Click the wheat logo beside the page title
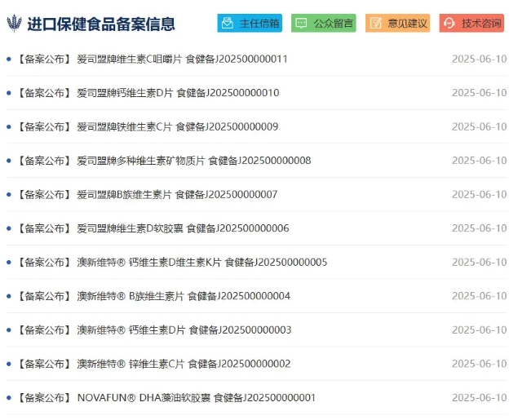The height and width of the screenshot is (420, 527). click(14, 24)
